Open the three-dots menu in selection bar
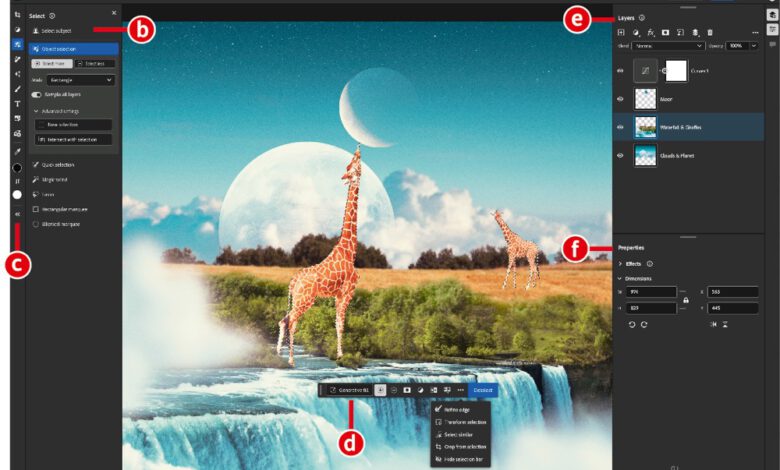The image size is (780, 470). coord(460,390)
